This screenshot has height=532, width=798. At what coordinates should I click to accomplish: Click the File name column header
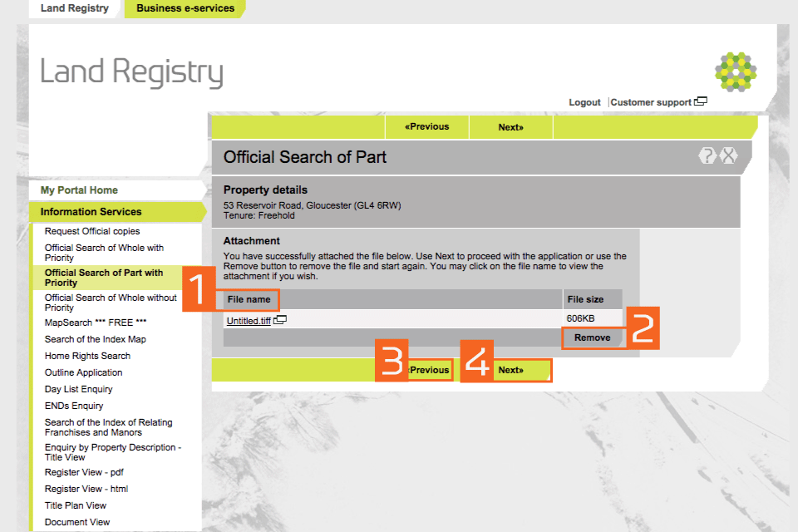coord(249,299)
